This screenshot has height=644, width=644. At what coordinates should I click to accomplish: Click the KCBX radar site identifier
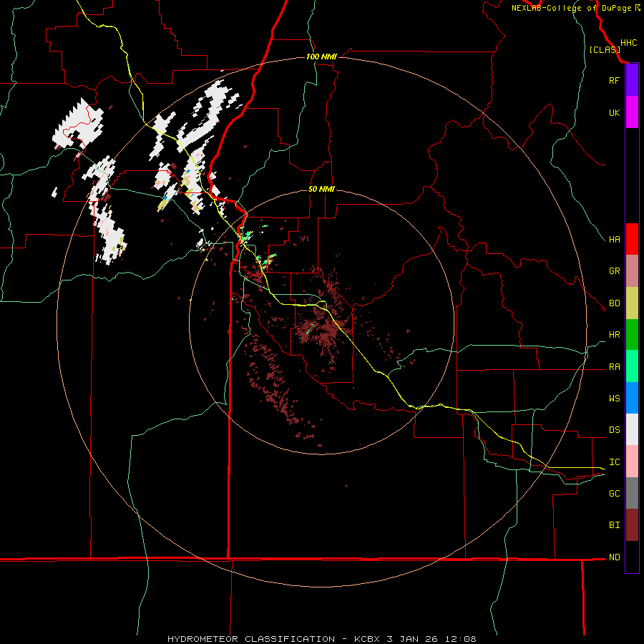pyautogui.click(x=368, y=639)
